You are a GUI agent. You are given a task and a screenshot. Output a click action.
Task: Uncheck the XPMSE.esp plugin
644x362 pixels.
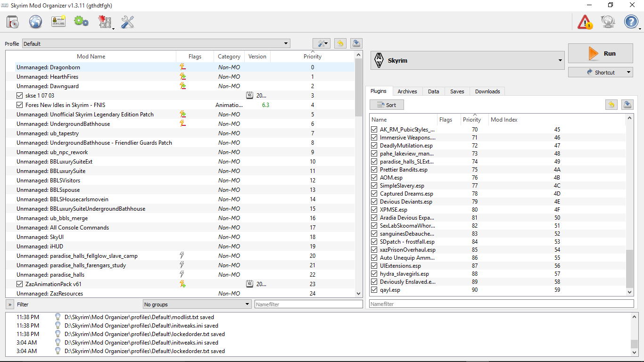[x=374, y=210]
